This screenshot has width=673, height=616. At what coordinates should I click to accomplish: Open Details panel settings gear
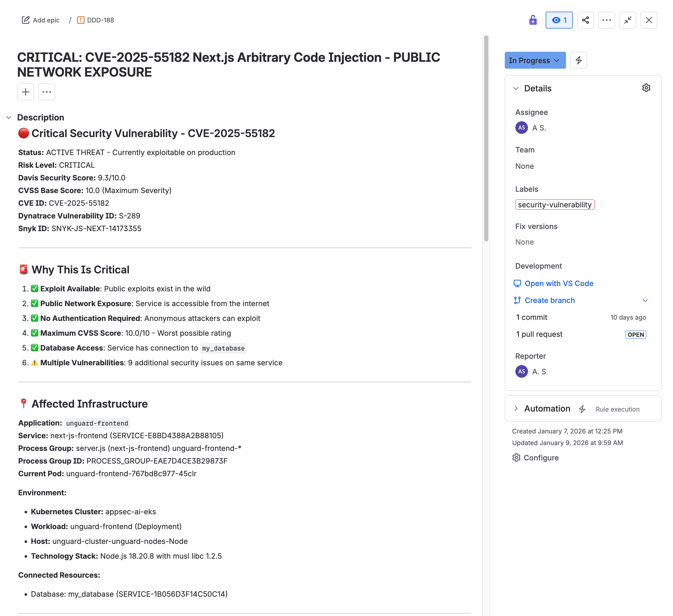[x=646, y=88]
